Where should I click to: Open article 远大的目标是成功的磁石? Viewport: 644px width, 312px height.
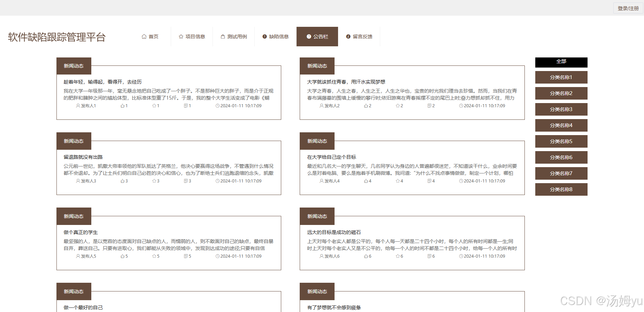coord(334,232)
